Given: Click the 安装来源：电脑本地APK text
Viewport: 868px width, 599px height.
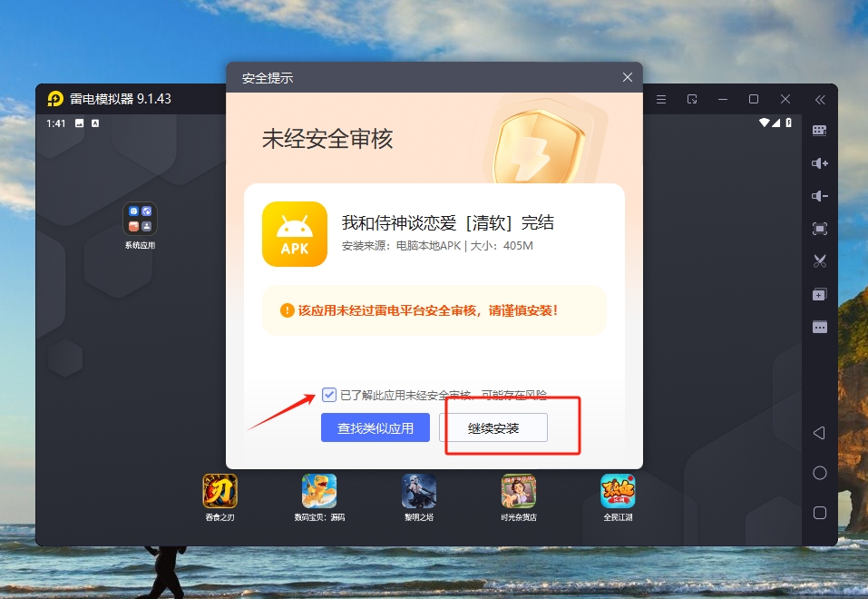Looking at the screenshot, I should pos(401,245).
